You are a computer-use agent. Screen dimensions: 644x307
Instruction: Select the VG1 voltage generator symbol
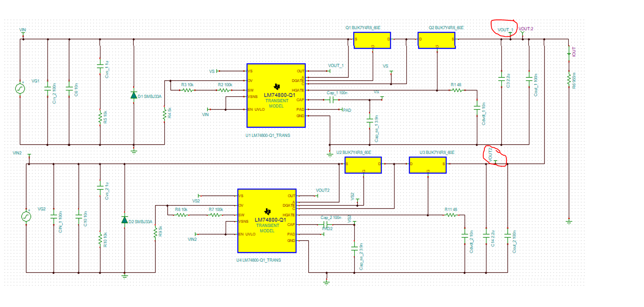click(20, 88)
